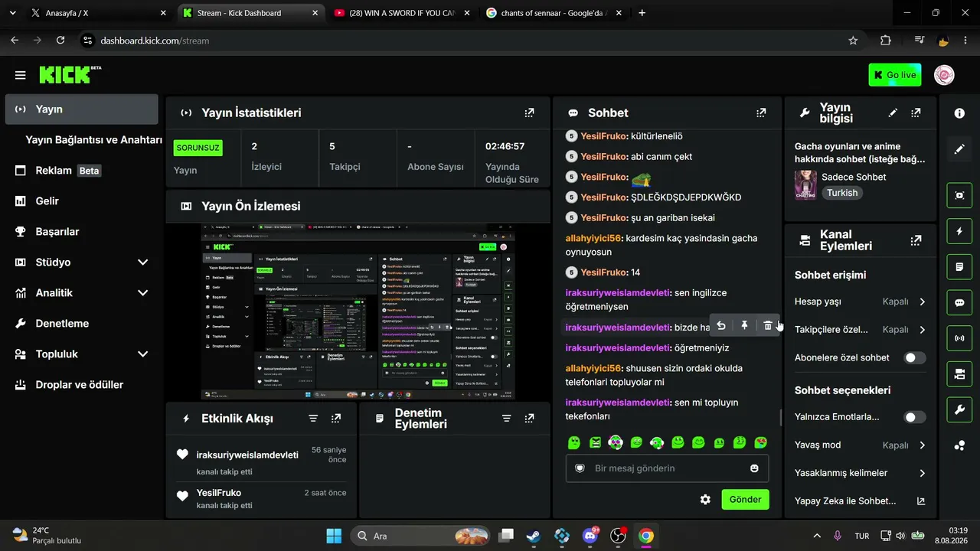Open the emoji picker in the message box
The image size is (980, 551).
point(754,468)
